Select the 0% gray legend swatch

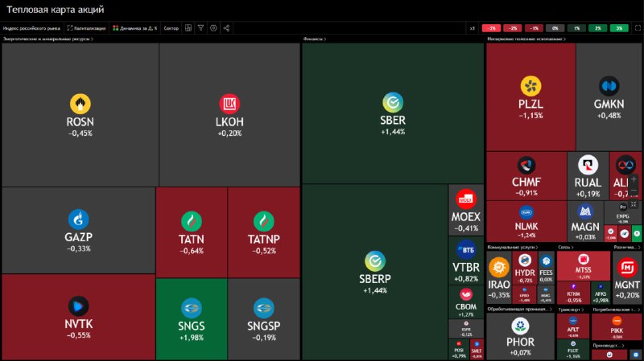555,28
